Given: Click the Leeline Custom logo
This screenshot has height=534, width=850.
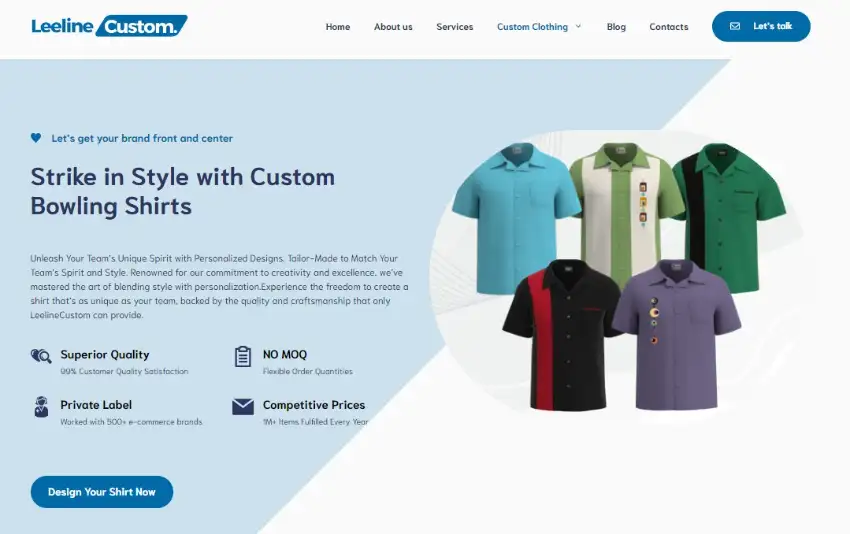Looking at the screenshot, I should coord(110,26).
